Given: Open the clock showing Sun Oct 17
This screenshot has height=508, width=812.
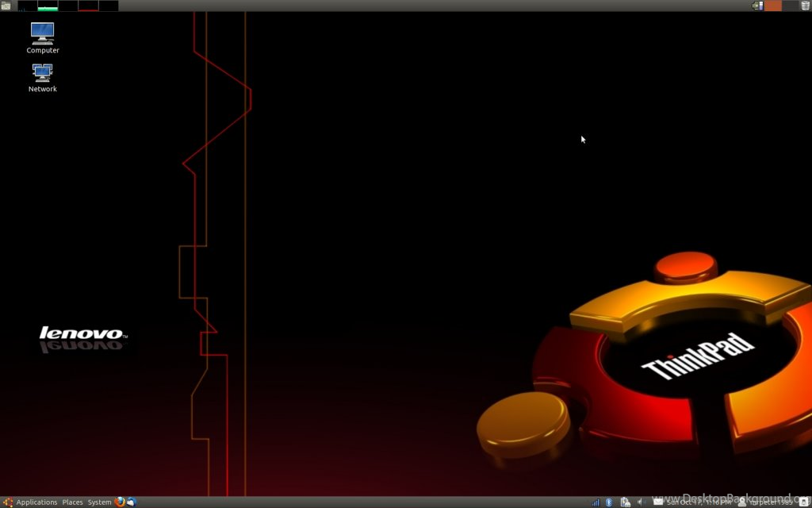Looking at the screenshot, I should coord(699,502).
